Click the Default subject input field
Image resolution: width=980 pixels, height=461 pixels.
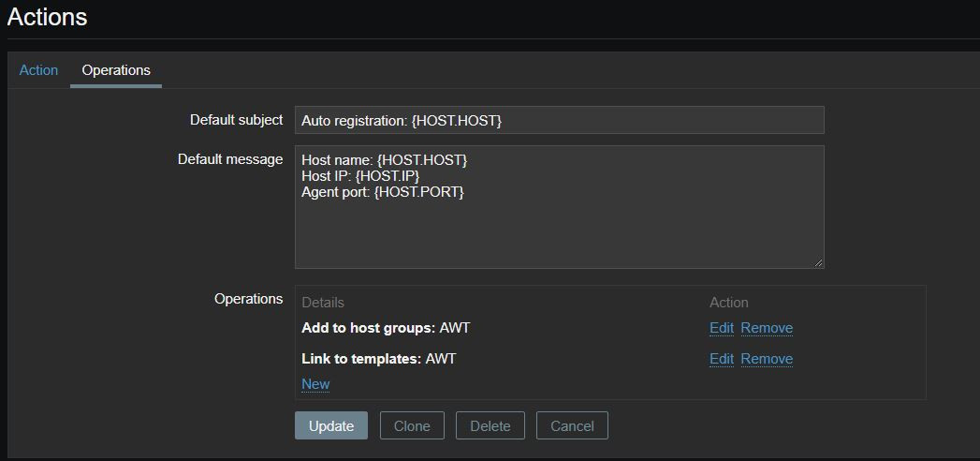click(560, 120)
